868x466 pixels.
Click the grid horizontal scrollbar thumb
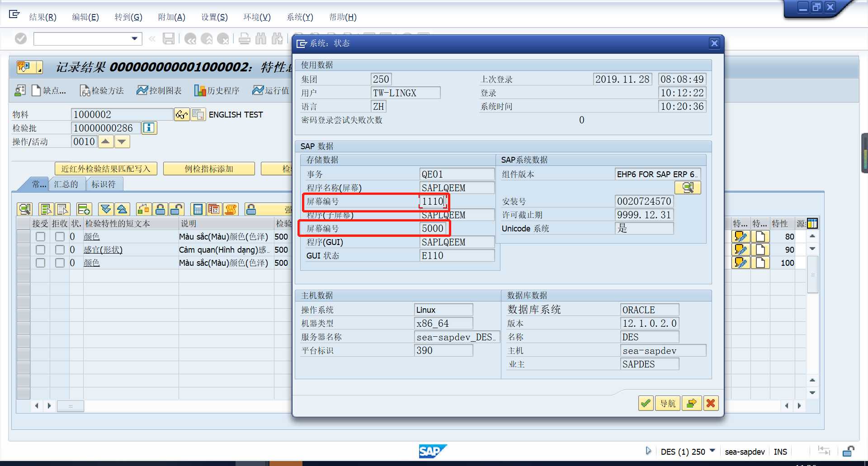click(71, 406)
